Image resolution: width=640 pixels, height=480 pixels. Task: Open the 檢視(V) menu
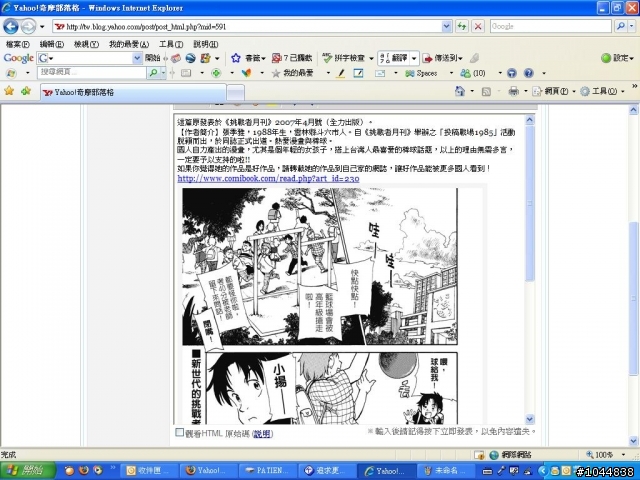pyautogui.click(x=86, y=44)
